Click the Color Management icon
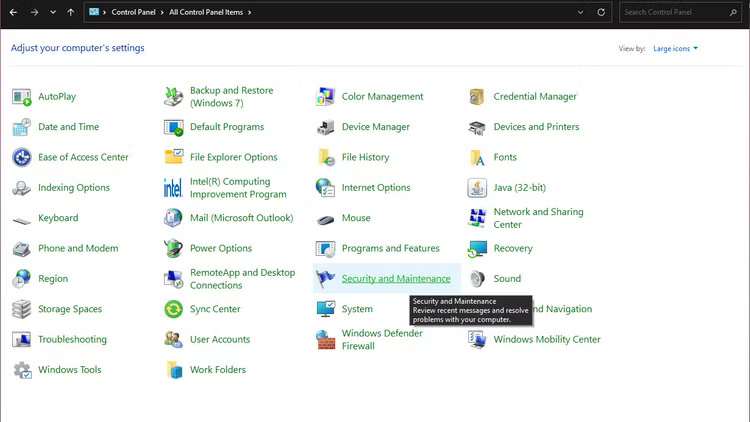750x422 pixels. [x=326, y=97]
